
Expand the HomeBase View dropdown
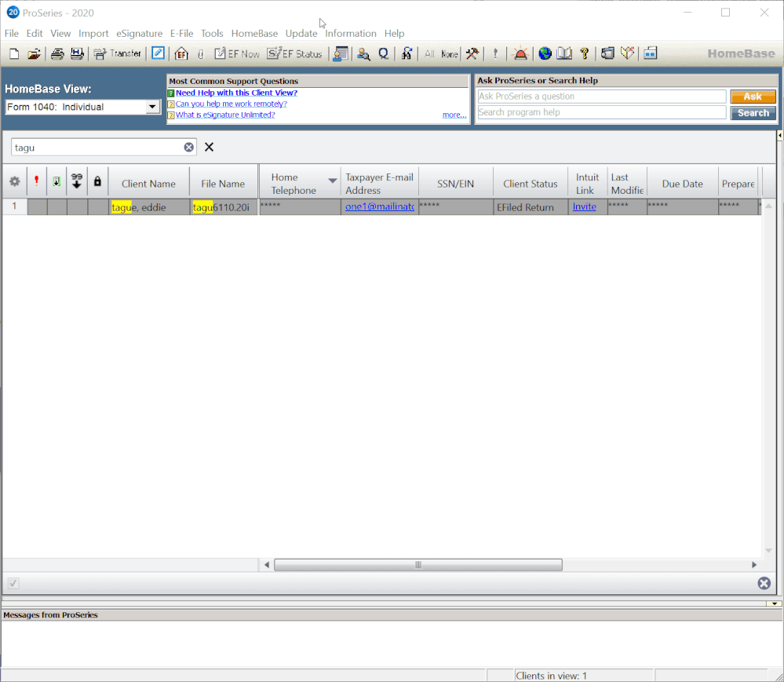tap(153, 108)
